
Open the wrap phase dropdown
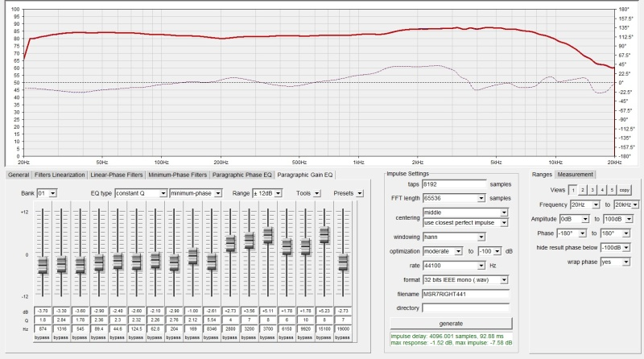626,262
